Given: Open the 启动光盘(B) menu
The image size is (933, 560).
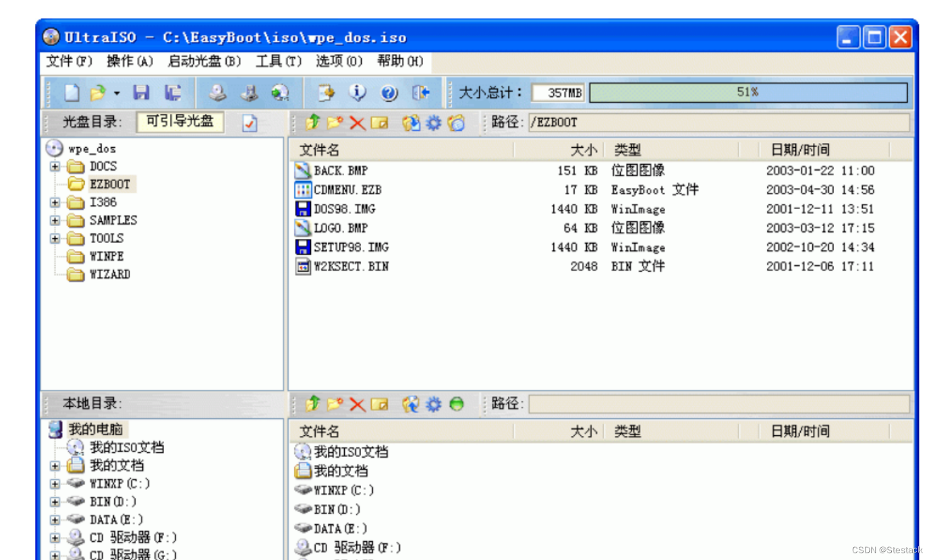Looking at the screenshot, I should 204,61.
